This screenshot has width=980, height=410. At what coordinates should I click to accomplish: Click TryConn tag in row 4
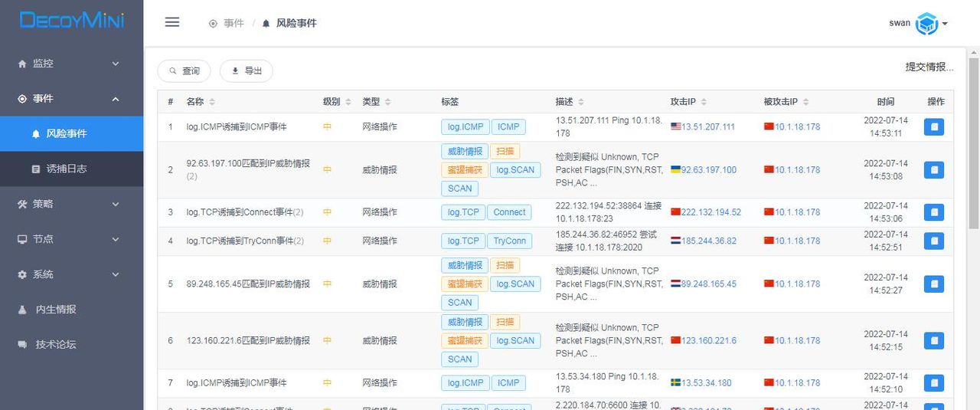pos(510,241)
